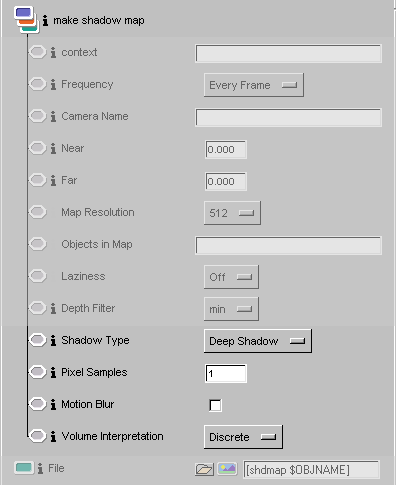Click the info icon beside Shadow Type
The height and width of the screenshot is (485, 396).
(53, 340)
